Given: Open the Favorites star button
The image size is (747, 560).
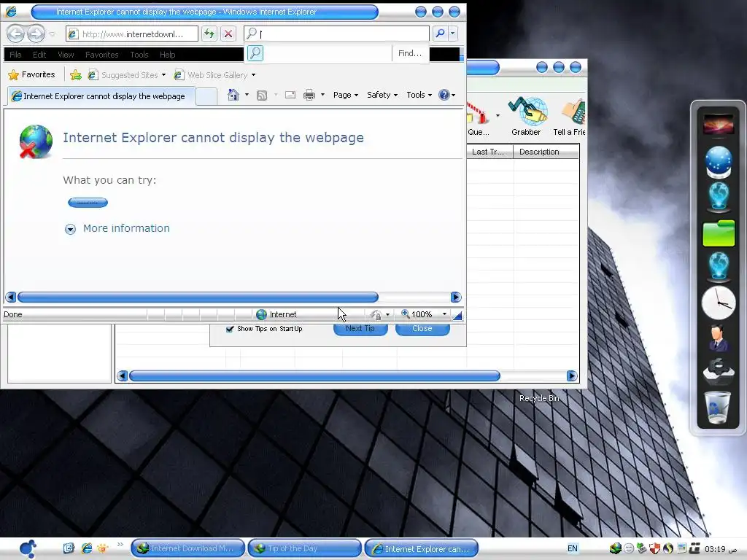Looking at the screenshot, I should click(32, 75).
